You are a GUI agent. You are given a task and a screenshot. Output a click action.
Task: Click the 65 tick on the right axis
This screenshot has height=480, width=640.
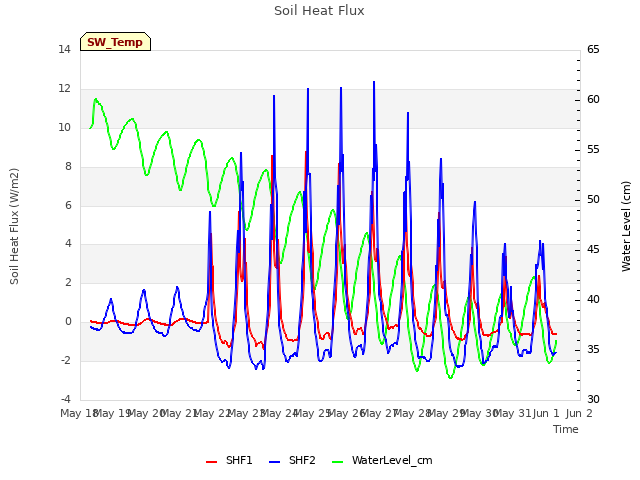click(x=593, y=49)
